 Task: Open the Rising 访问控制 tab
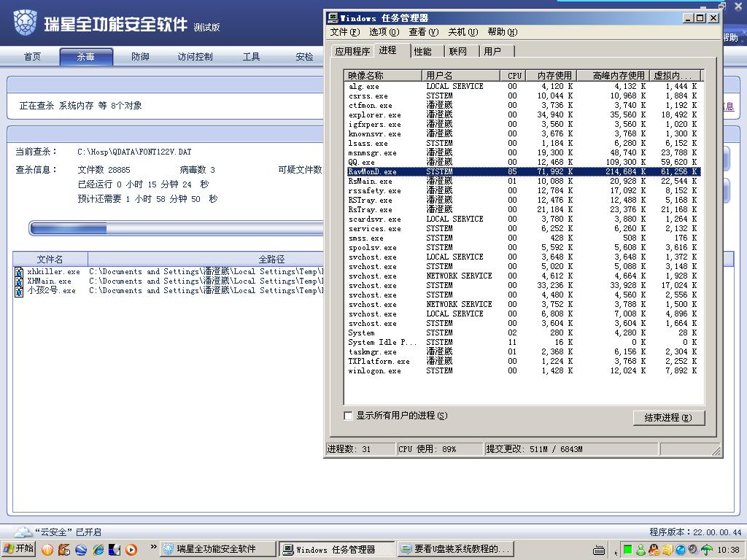tap(195, 57)
